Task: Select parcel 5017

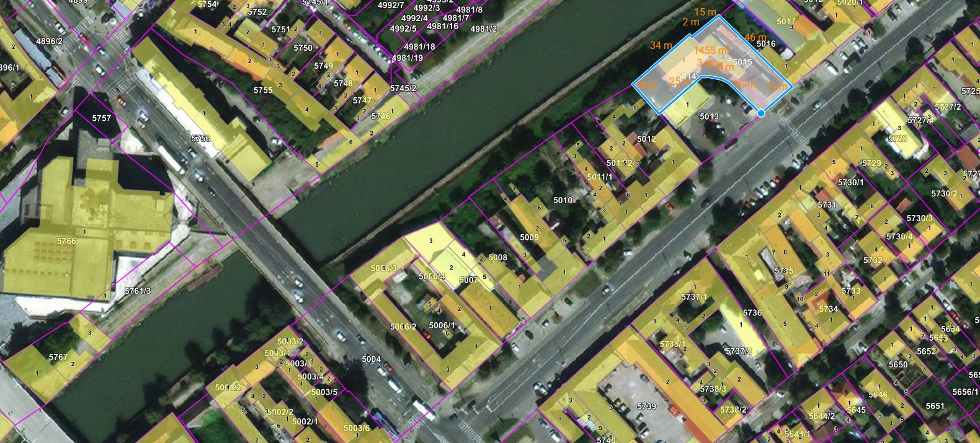Action: pyautogui.click(x=786, y=22)
